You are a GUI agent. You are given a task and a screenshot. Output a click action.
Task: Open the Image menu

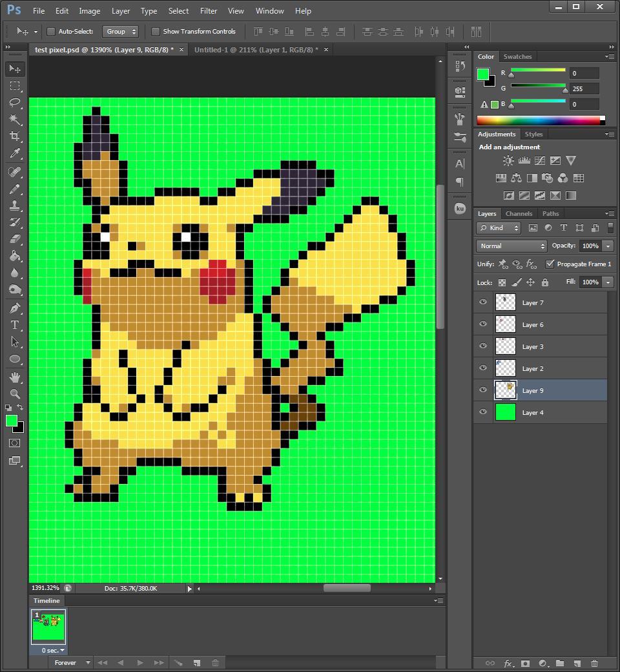[x=90, y=11]
